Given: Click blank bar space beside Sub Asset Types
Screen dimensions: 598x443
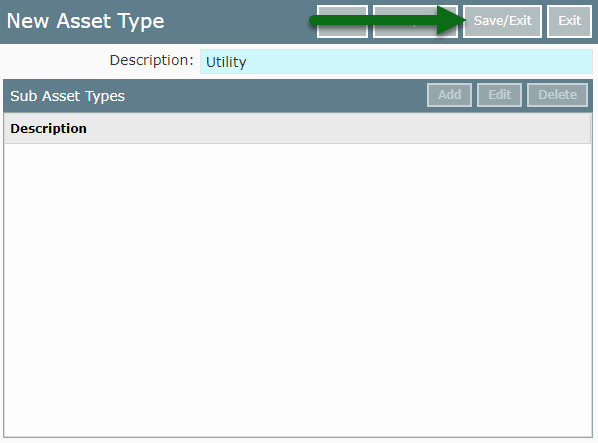Looking at the screenshot, I should [275, 96].
